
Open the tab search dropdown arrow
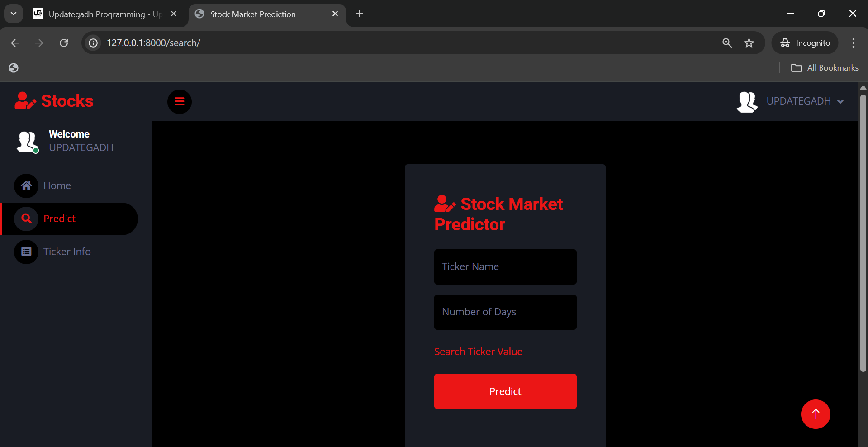point(14,14)
